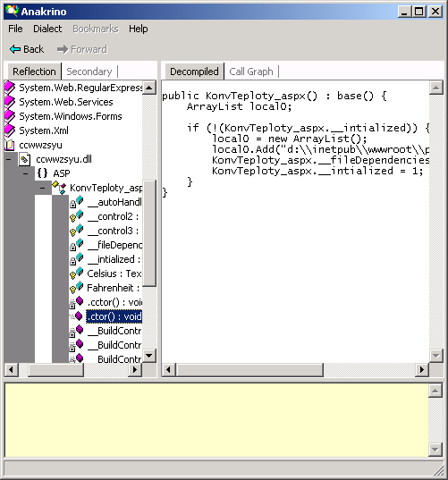Switch to the Secondary tab
Viewport: 448px width, 480px height.
89,72
